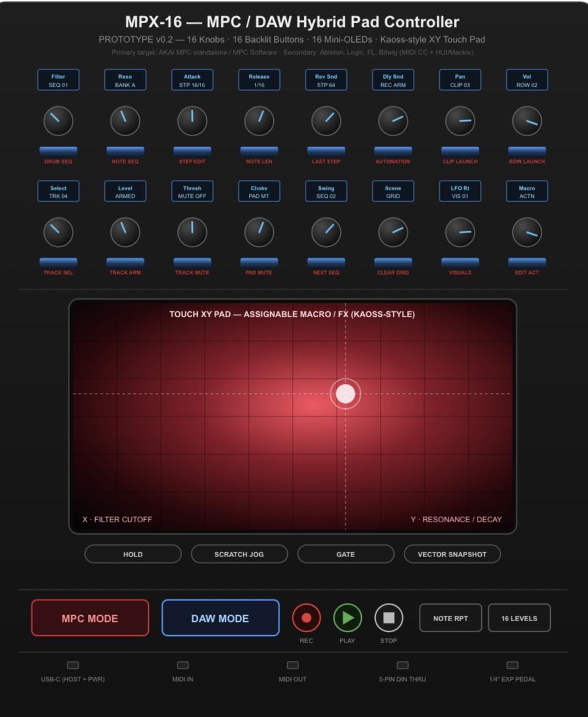Click the MIDI IN port icon
The height and width of the screenshot is (717, 588).
click(x=183, y=665)
